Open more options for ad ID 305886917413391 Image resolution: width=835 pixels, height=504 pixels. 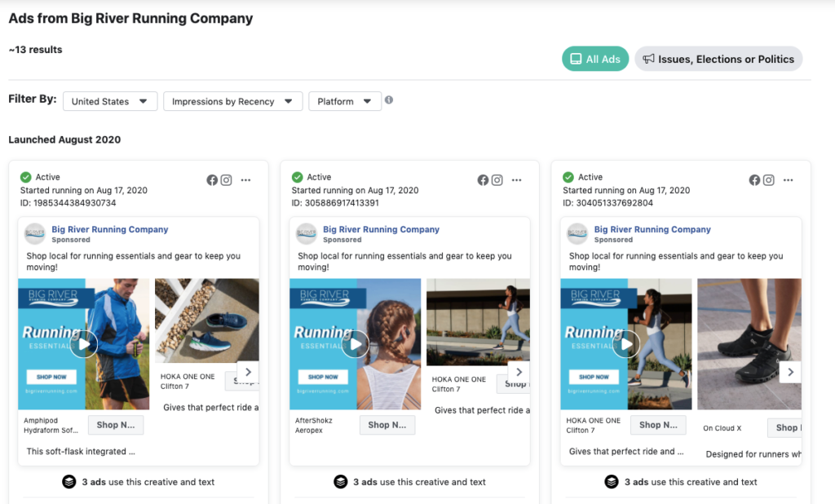[516, 180]
